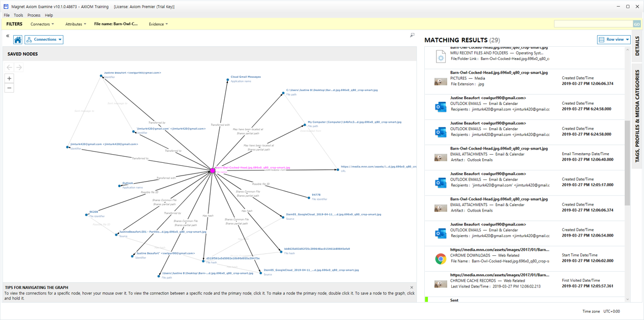Click the Outlook icon of 12:06:54 email result
Viewport: 644px width, 320px height.
pos(441,234)
